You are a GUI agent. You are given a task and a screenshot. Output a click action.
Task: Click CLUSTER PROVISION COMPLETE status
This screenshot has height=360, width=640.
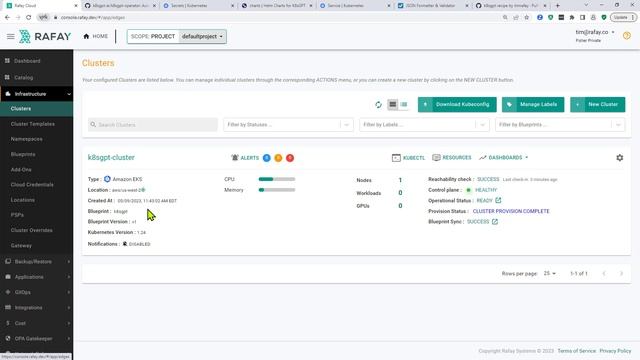click(511, 211)
